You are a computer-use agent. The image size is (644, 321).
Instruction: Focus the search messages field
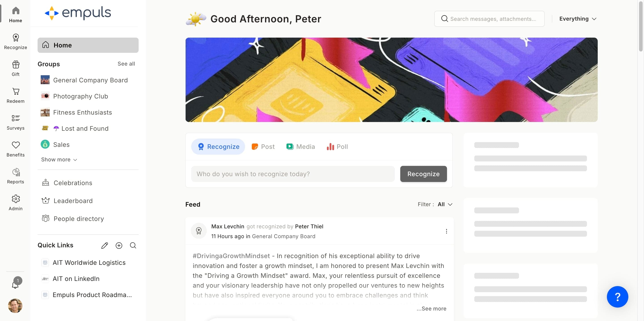[489, 19]
